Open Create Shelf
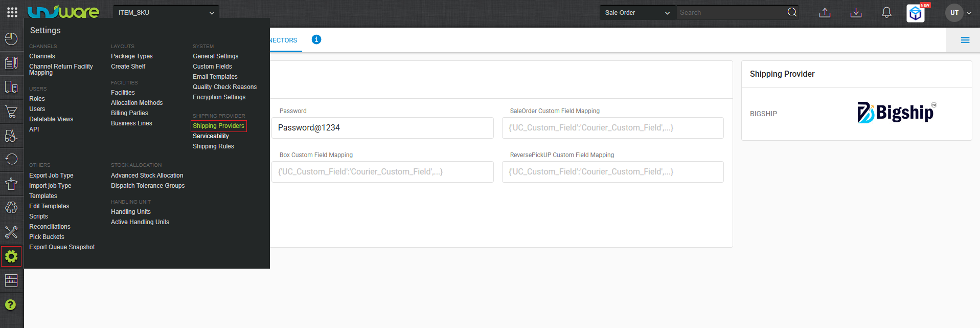980x328 pixels. pos(128,67)
